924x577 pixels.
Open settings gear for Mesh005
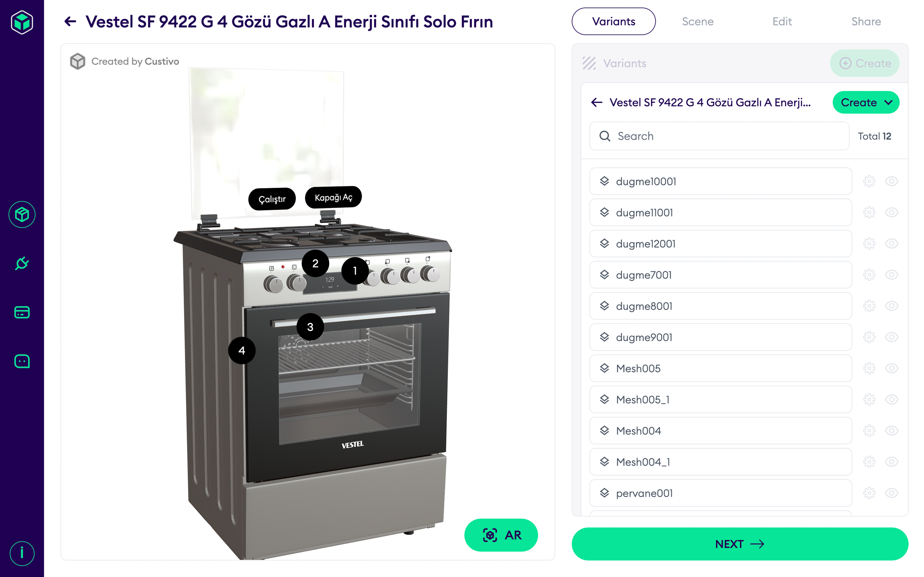point(869,368)
